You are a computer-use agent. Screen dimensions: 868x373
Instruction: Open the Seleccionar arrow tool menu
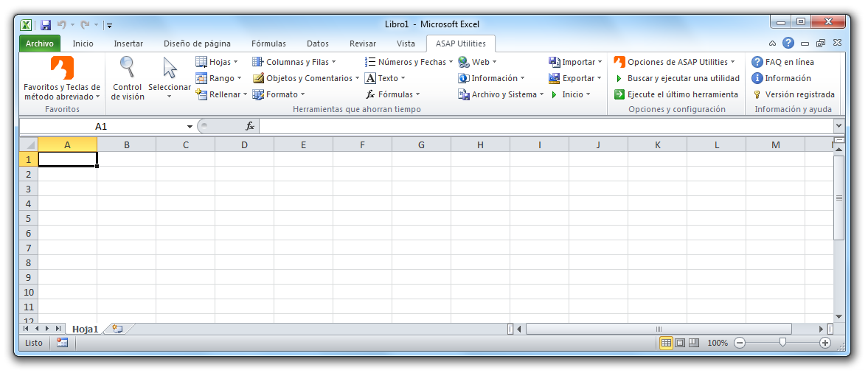point(170,78)
